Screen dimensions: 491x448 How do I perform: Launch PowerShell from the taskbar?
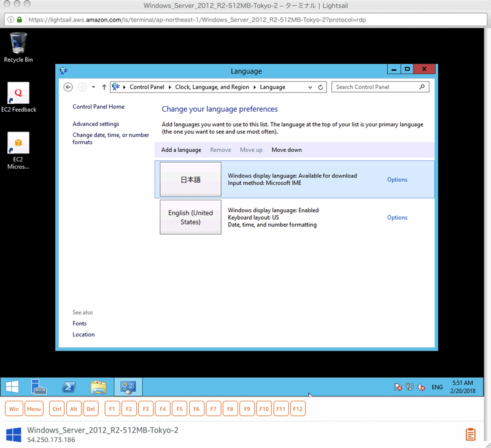pos(69,387)
